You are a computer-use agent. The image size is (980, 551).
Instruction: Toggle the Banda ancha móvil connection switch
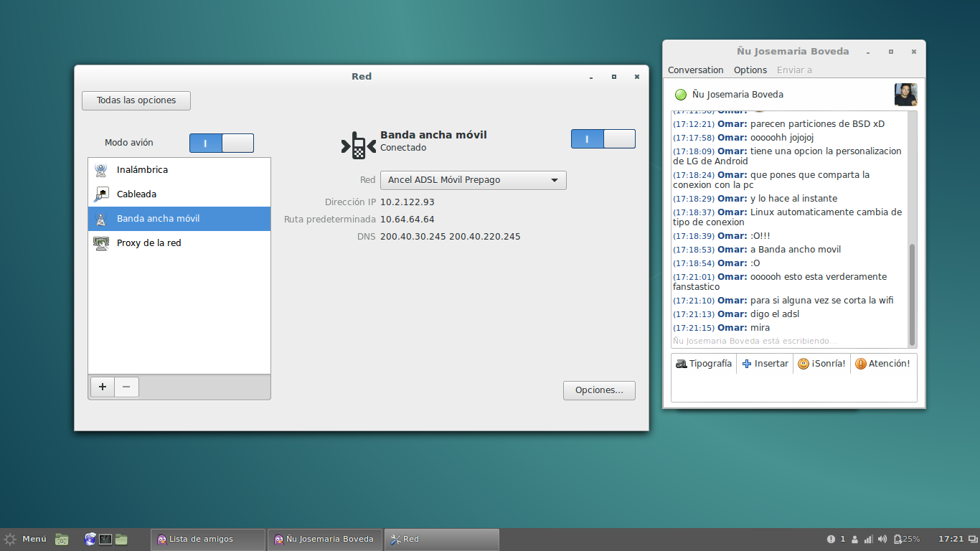(x=603, y=138)
